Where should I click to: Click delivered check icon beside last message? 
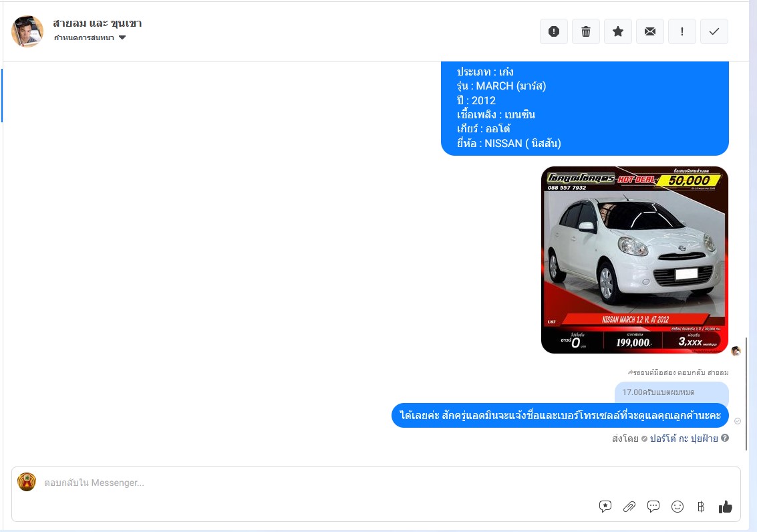737,421
